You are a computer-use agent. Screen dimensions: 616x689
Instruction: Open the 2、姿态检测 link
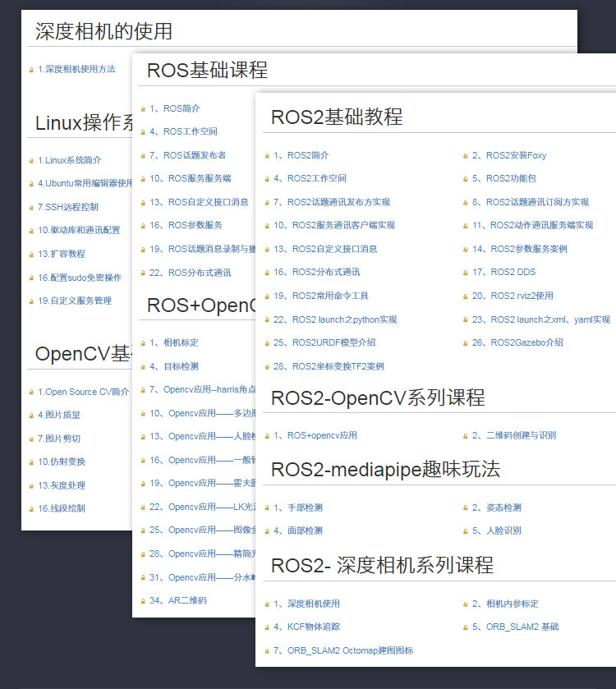point(496,508)
